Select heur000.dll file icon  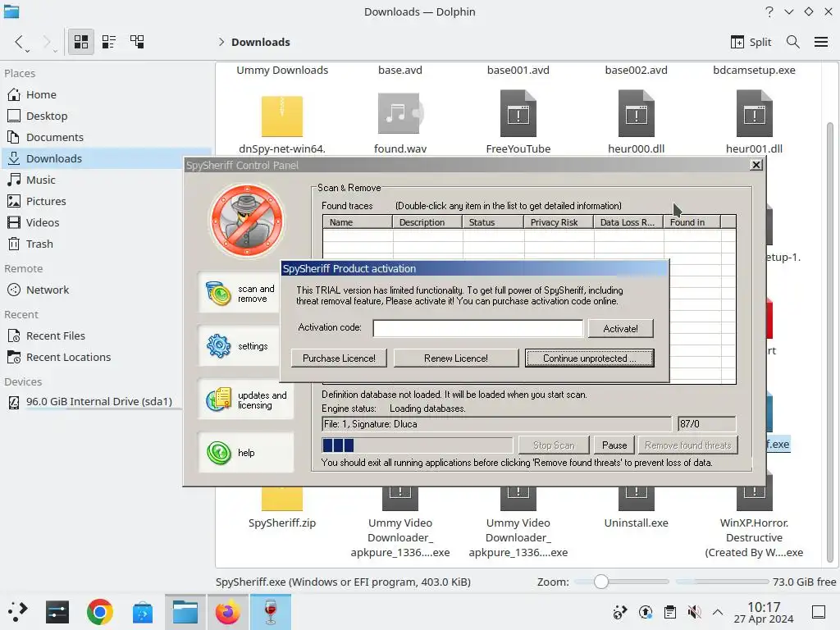(x=637, y=113)
